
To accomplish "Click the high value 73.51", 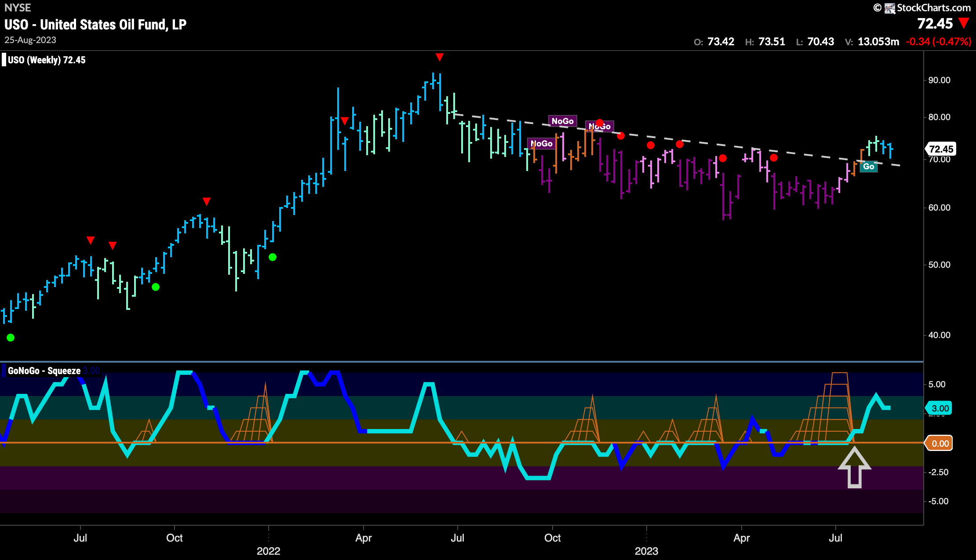I will point(772,42).
